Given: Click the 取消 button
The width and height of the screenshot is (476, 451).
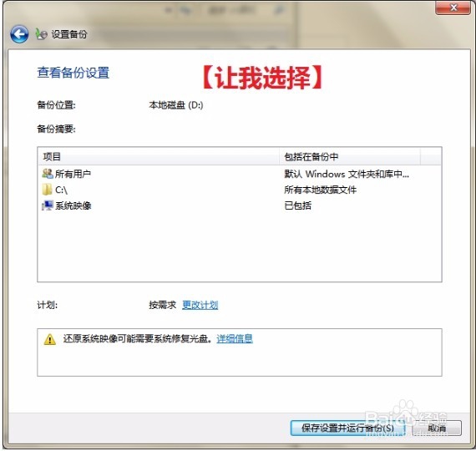Looking at the screenshot, I should 437,428.
